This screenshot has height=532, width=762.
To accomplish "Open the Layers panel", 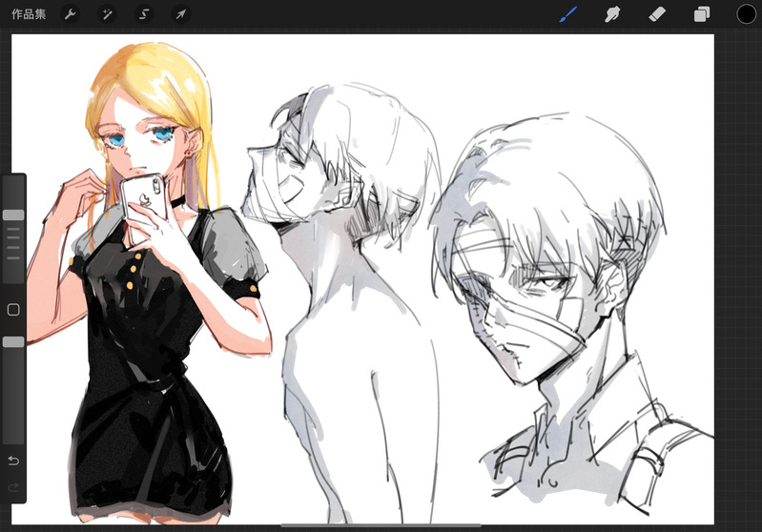I will coord(701,14).
